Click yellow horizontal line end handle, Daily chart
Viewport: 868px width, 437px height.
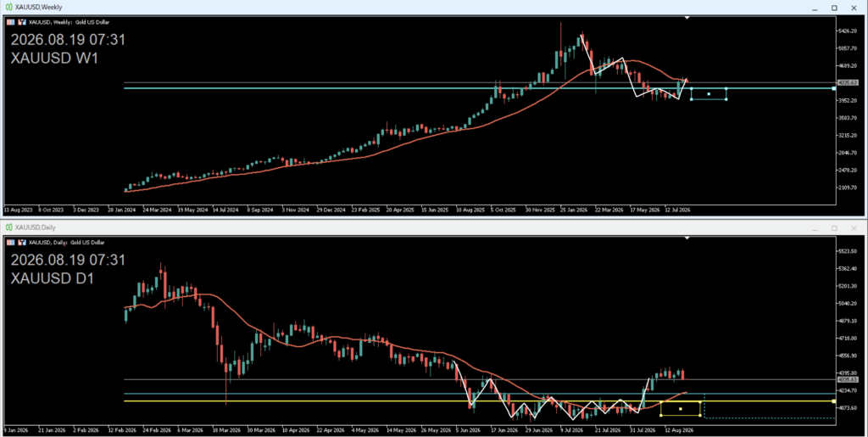click(834, 401)
